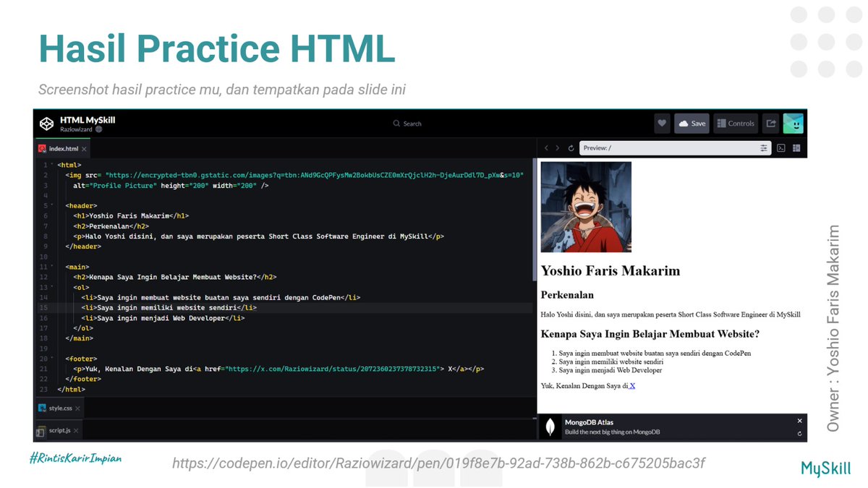Click the h1 line in code editor
868x488 pixels.
131,215
